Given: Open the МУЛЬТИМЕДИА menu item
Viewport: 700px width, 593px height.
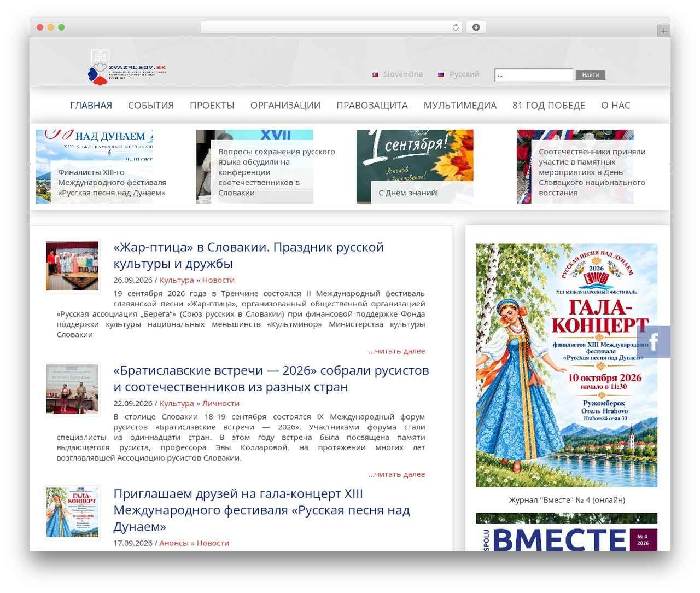Looking at the screenshot, I should coord(460,106).
